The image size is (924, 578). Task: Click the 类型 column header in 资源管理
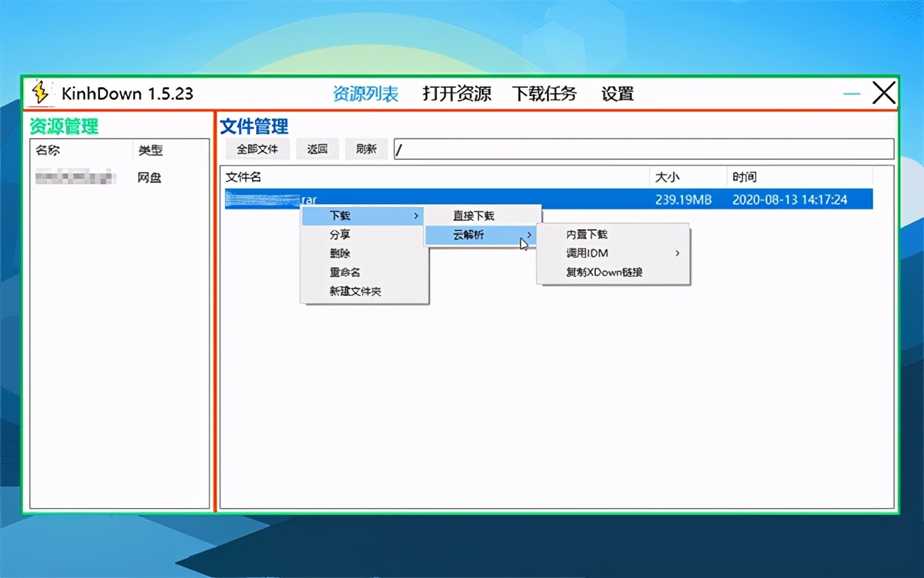tap(170, 150)
